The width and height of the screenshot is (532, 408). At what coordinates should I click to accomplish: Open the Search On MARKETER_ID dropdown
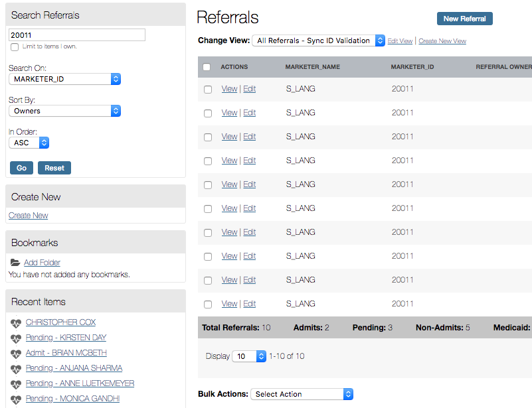click(65, 79)
